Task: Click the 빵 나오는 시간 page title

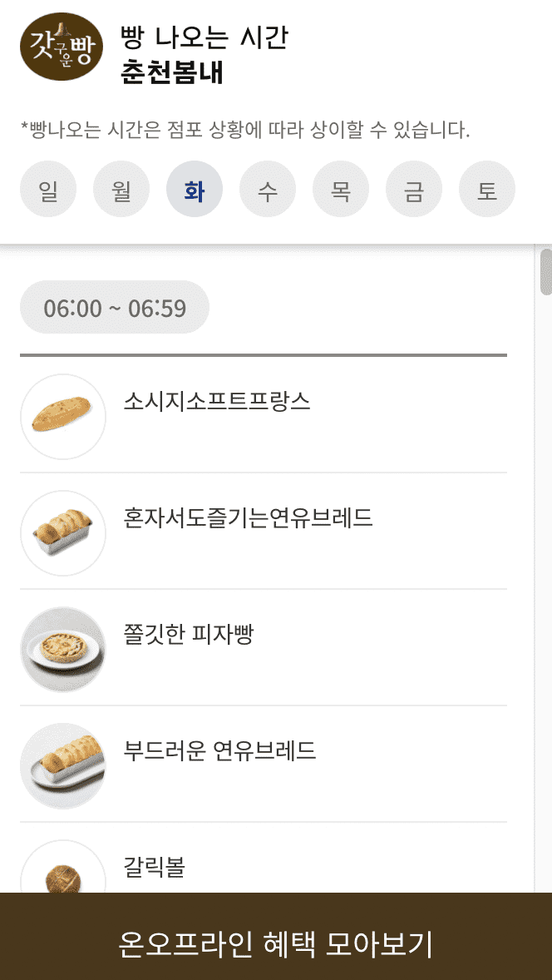Action: point(202,37)
